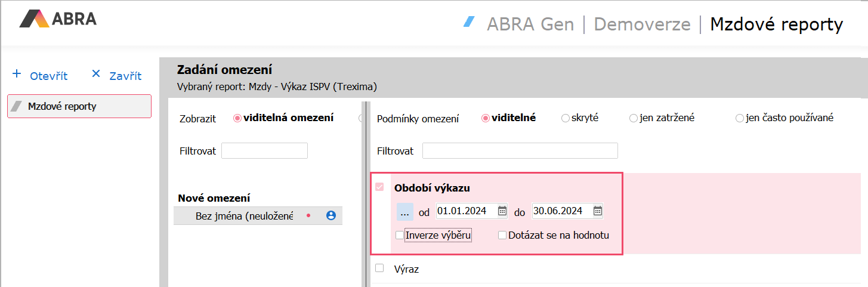
Task: Select the 'viditelná omezení' radio option
Action: coord(237,118)
